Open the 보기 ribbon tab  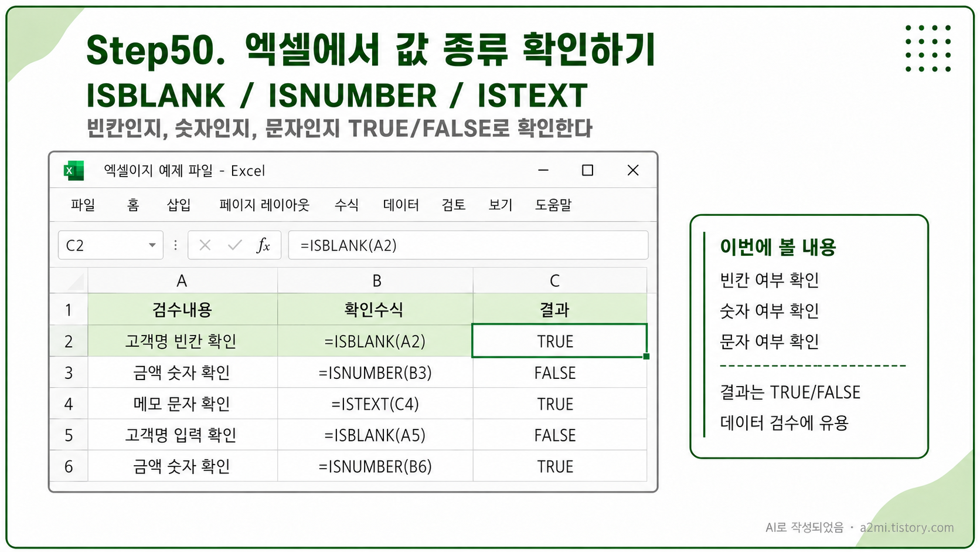(x=501, y=205)
